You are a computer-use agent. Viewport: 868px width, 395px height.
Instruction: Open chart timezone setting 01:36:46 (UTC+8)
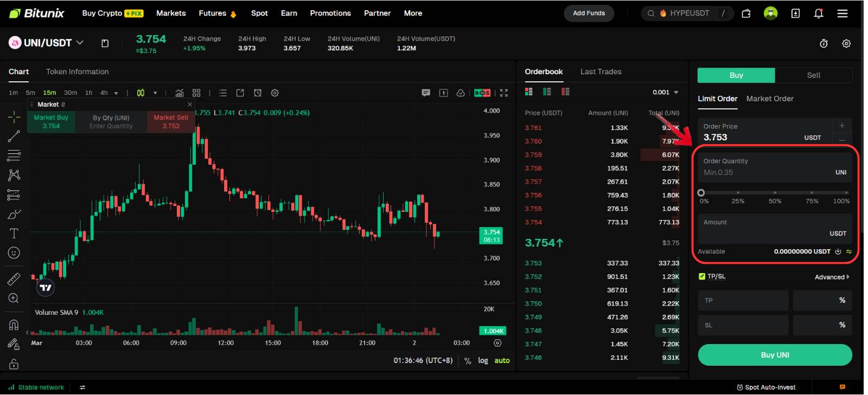click(x=423, y=360)
